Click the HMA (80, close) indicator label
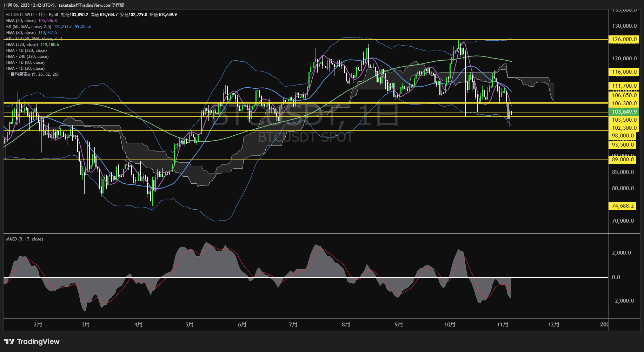The image size is (644, 352). point(21,33)
